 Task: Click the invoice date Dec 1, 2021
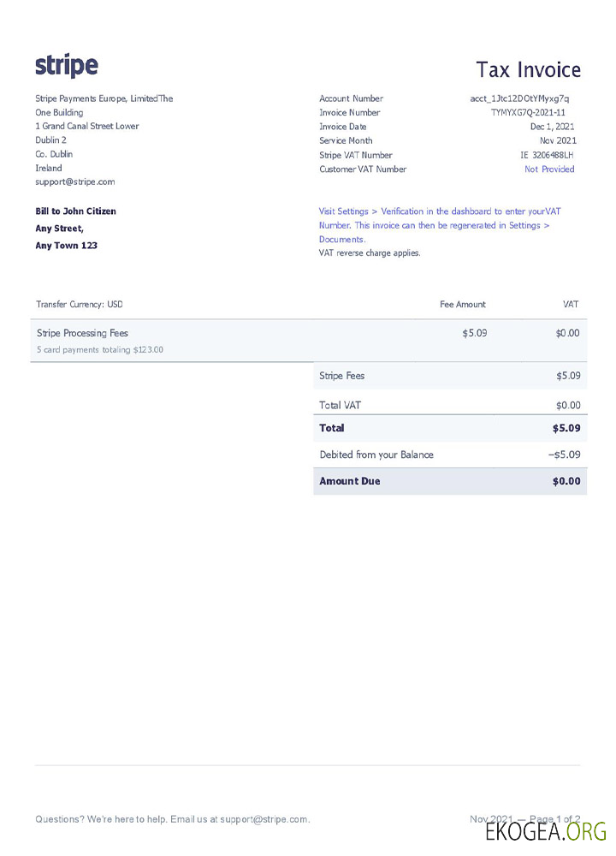pos(552,127)
